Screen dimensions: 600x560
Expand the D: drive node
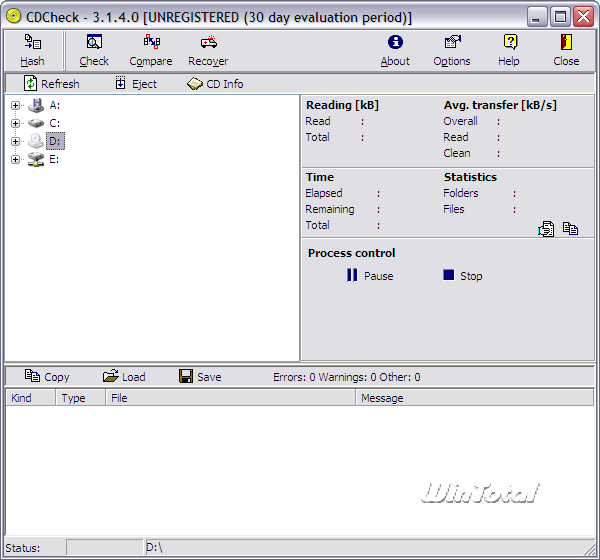pos(15,141)
